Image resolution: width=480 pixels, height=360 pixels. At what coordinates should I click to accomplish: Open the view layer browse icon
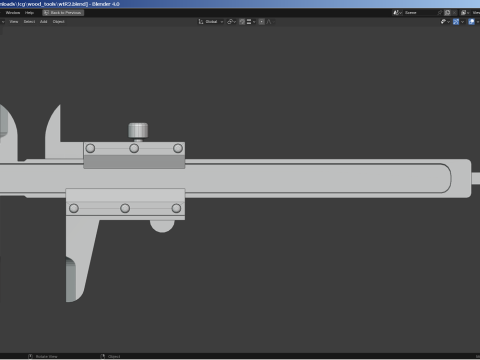(x=465, y=13)
